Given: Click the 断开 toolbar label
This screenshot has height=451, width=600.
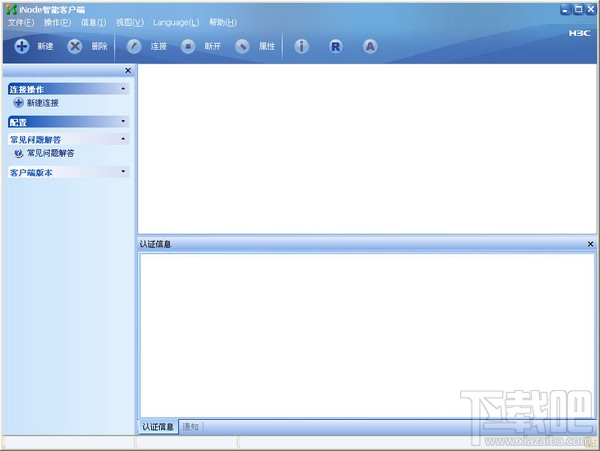Looking at the screenshot, I should (x=212, y=46).
